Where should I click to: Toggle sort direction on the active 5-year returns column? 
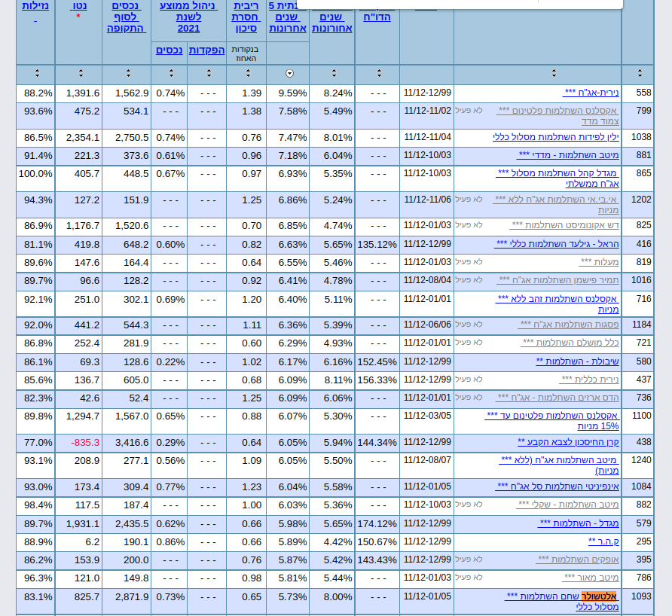[x=289, y=73]
